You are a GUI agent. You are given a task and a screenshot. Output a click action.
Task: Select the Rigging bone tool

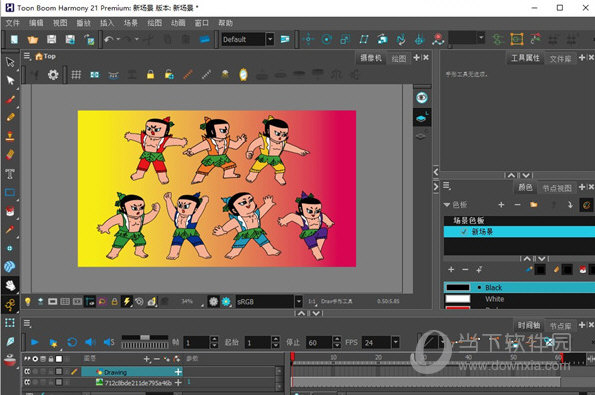pos(10,304)
